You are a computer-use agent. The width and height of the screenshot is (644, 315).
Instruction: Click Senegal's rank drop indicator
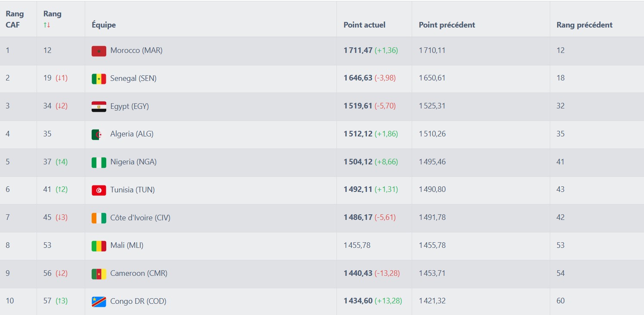[x=62, y=78]
